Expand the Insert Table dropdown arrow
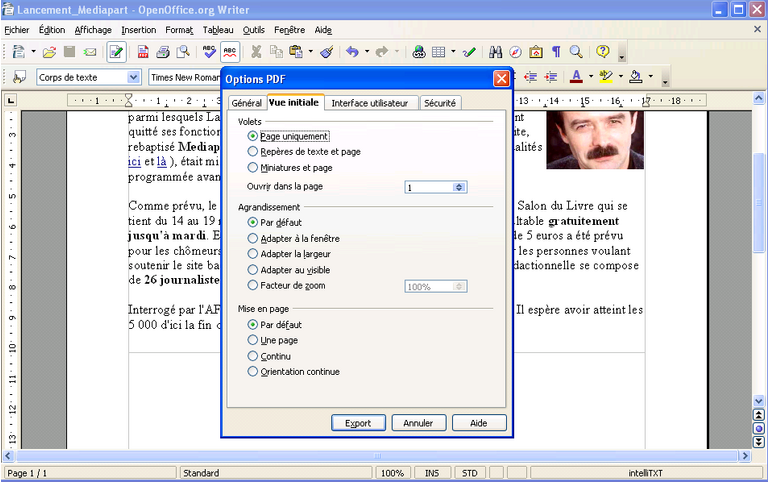 click(x=453, y=51)
